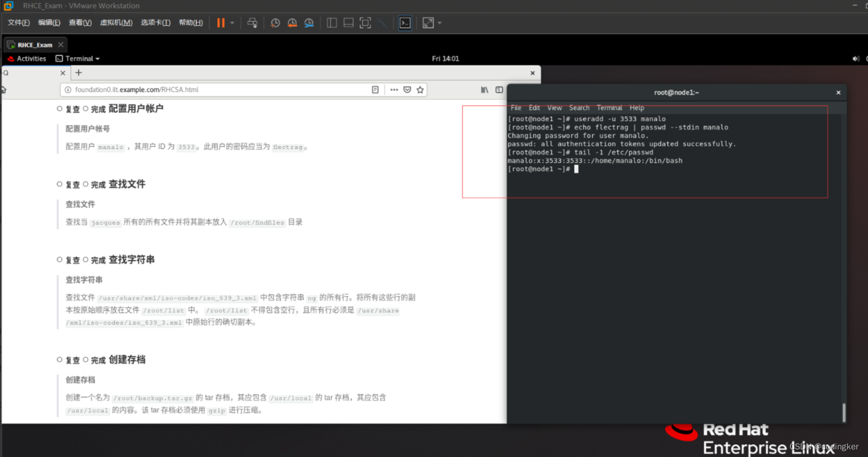The height and width of the screenshot is (457, 868).
Task: Open the terminal View menu
Action: click(x=555, y=108)
